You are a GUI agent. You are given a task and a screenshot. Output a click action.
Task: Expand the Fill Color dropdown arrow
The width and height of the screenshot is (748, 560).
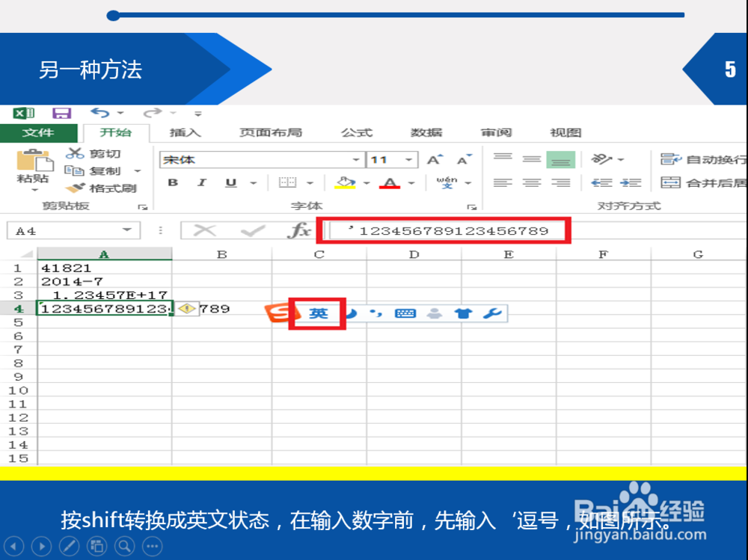click(x=365, y=182)
